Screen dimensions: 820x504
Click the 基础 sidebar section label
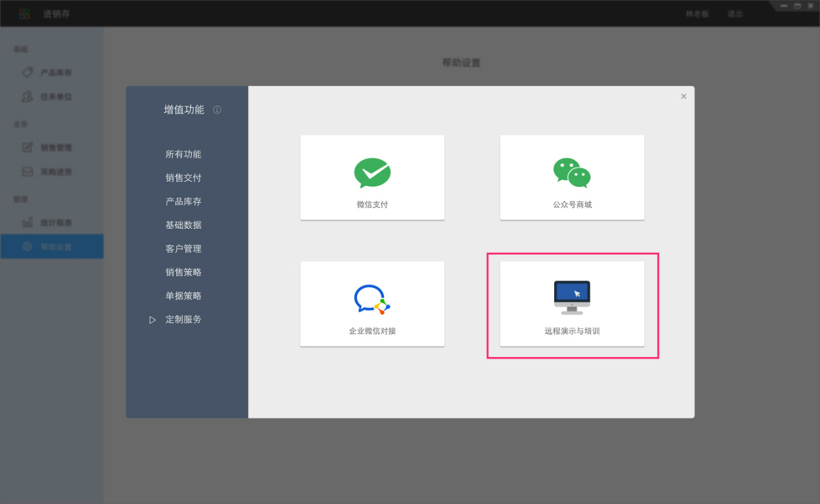coord(20,49)
